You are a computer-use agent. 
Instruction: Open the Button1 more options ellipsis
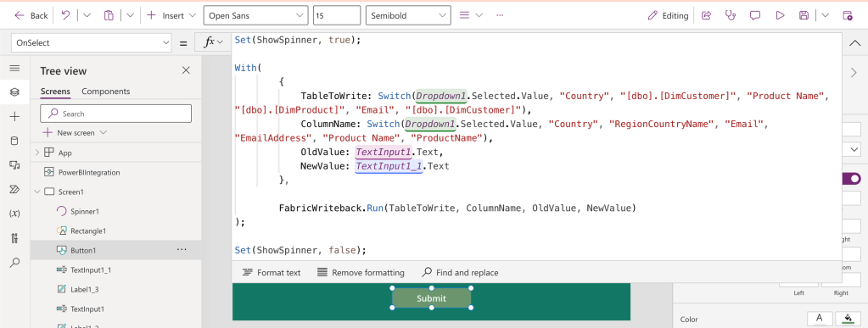[182, 250]
